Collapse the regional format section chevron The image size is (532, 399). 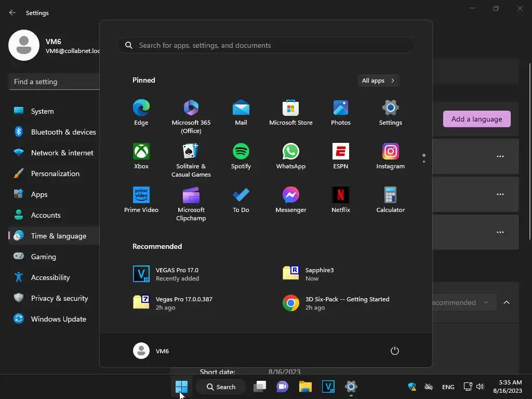[x=507, y=302]
